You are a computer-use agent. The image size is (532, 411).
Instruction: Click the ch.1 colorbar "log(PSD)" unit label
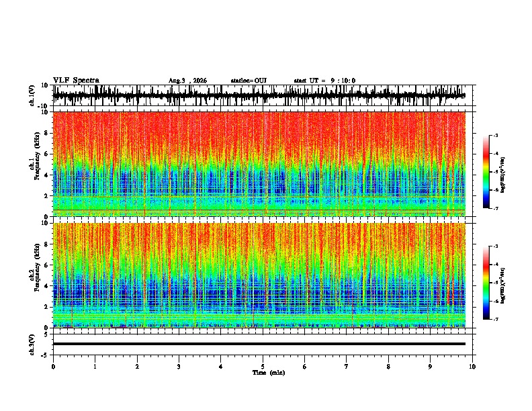click(x=502, y=175)
